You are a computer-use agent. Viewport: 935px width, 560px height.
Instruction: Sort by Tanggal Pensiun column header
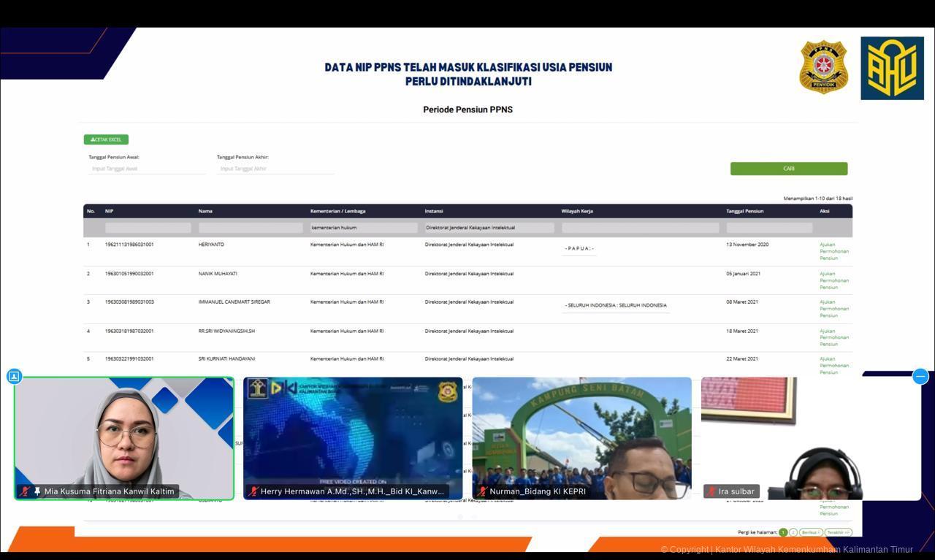click(744, 211)
